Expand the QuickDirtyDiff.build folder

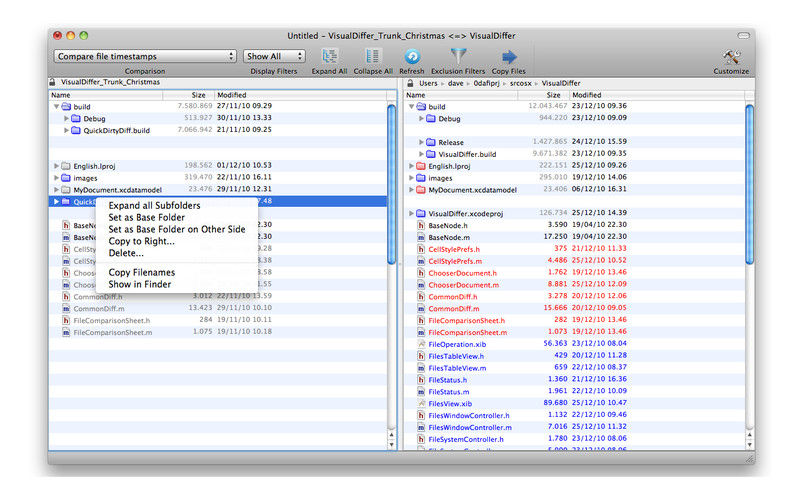(66, 130)
